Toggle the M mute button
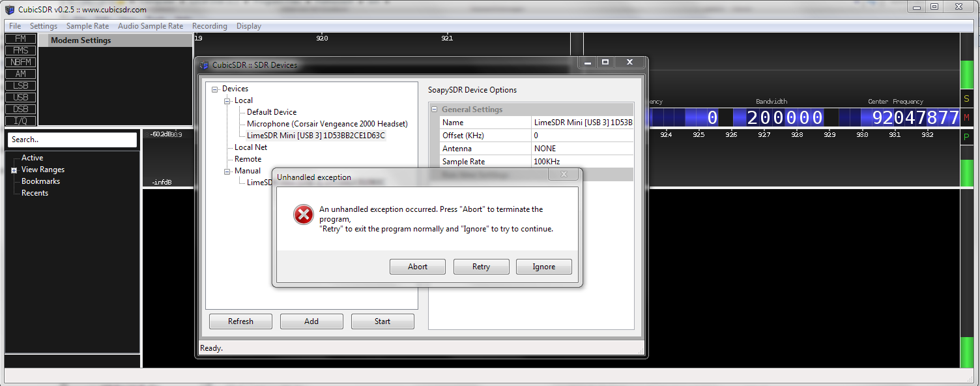Image resolution: width=980 pixels, height=386 pixels. (966, 118)
